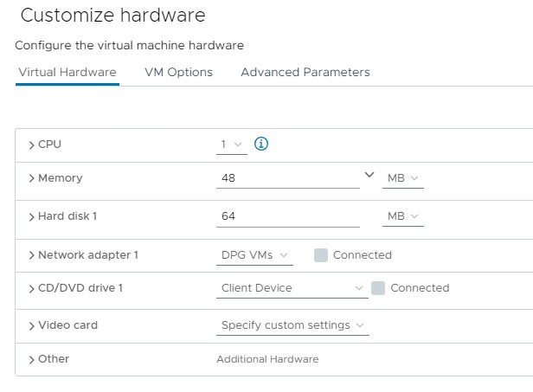Expand the CPU row chevron
The height and width of the screenshot is (392, 533).
(32, 145)
